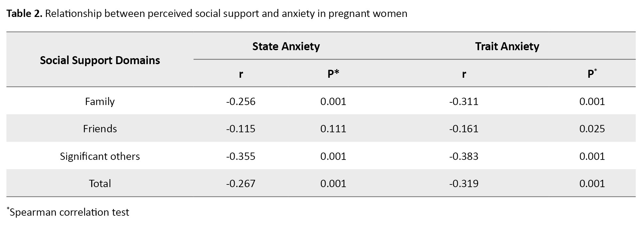Select the Family row label
Image resolution: width=644 pixels, height=225 pixels.
[x=100, y=101]
